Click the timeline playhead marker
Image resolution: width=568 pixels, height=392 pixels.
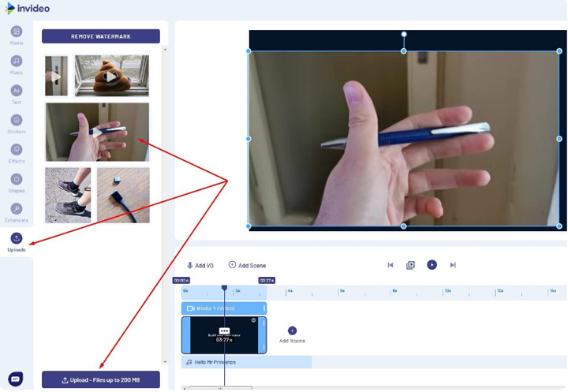[224, 288]
